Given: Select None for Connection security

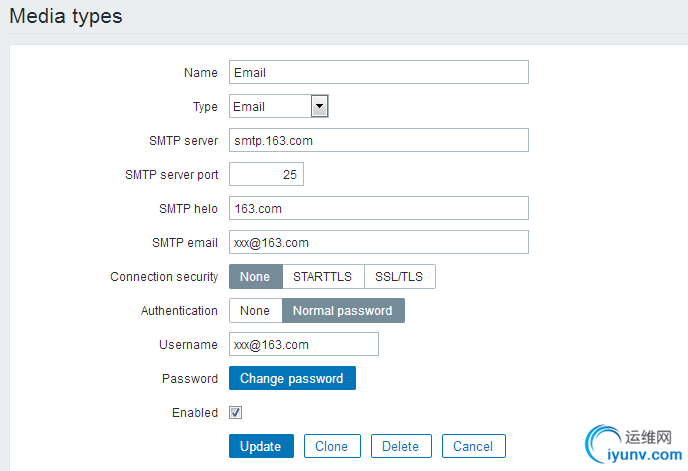Looking at the screenshot, I should tap(255, 277).
